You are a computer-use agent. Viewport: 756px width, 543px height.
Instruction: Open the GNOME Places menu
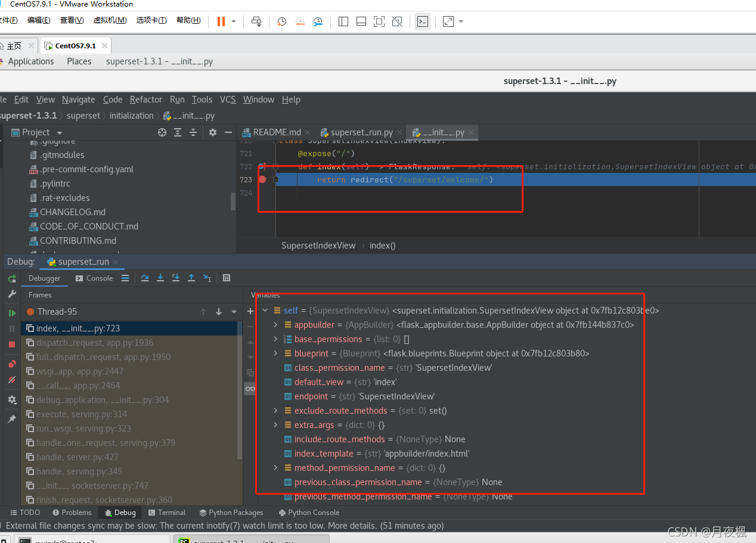[x=79, y=61]
